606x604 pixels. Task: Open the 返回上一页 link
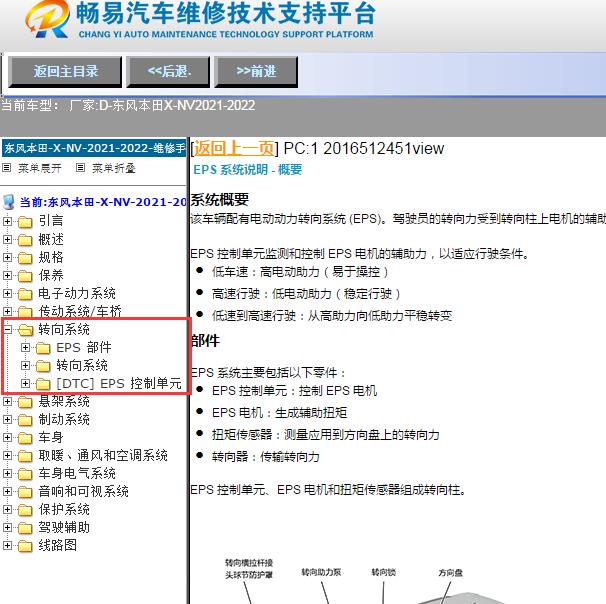pyautogui.click(x=234, y=148)
